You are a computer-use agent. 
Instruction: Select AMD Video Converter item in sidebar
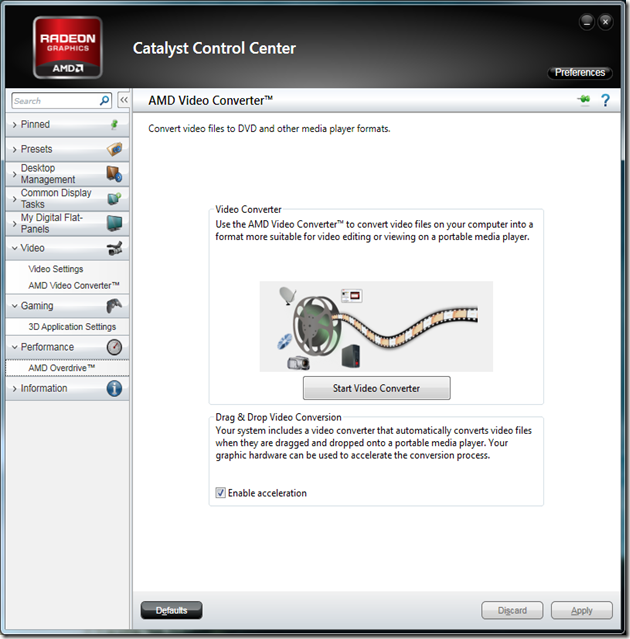point(74,285)
